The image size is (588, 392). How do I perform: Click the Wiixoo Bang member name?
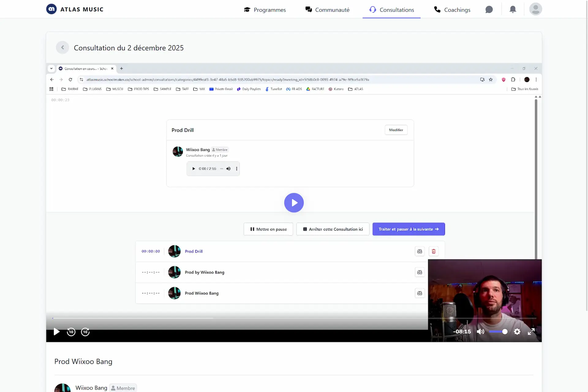pos(91,388)
